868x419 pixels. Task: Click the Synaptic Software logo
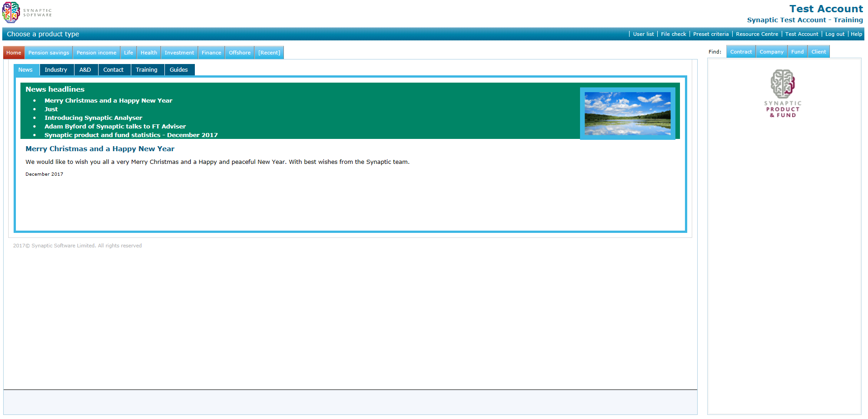[x=27, y=12]
